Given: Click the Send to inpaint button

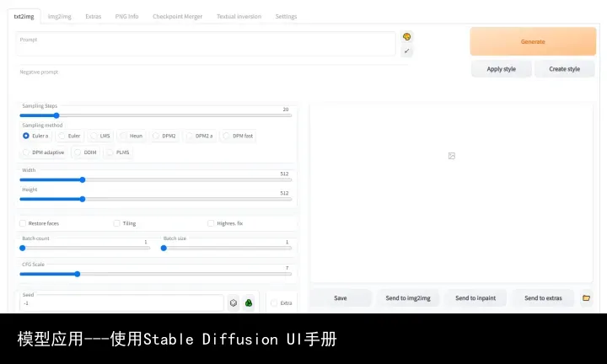Looking at the screenshot, I should [475, 297].
